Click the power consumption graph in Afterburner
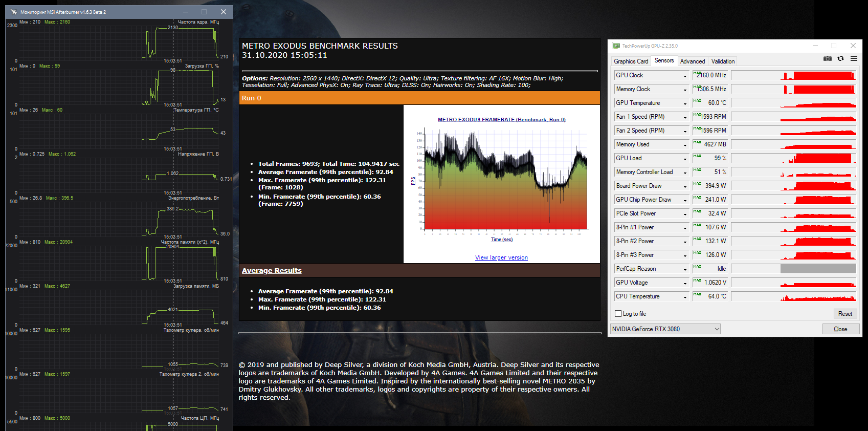 (118, 218)
